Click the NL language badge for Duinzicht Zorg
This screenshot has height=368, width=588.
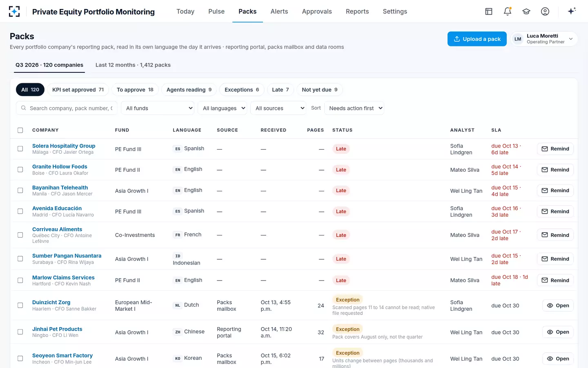178,305
